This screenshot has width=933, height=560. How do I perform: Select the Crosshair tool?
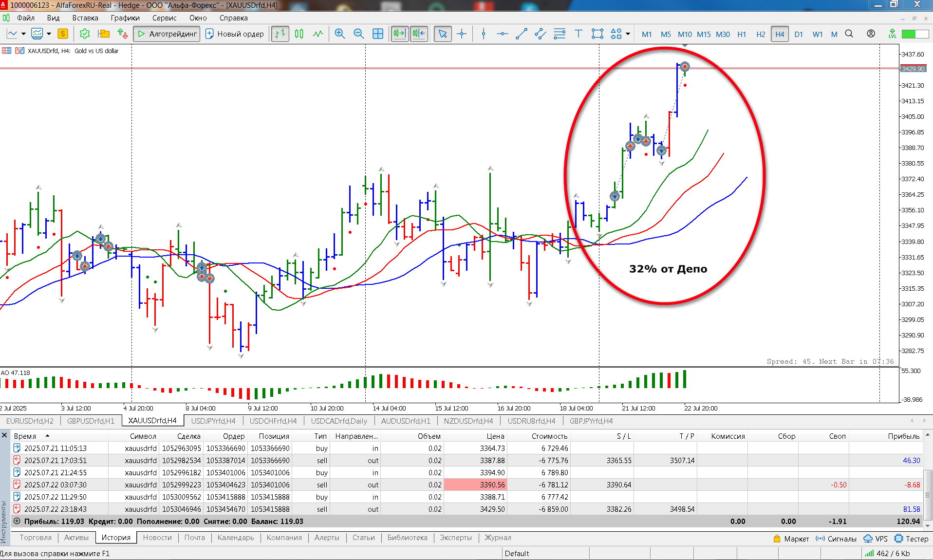point(462,34)
